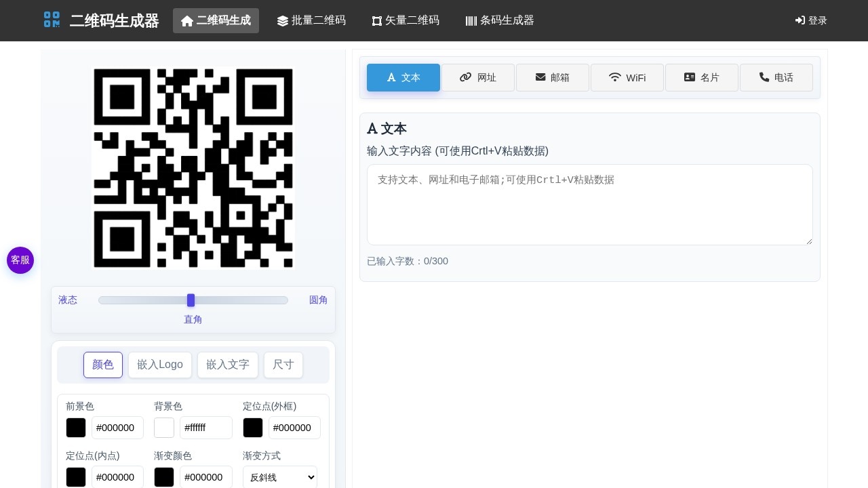Click the 定位点(外框) hex color field
Screen dimensions: 868x488
tap(294, 428)
